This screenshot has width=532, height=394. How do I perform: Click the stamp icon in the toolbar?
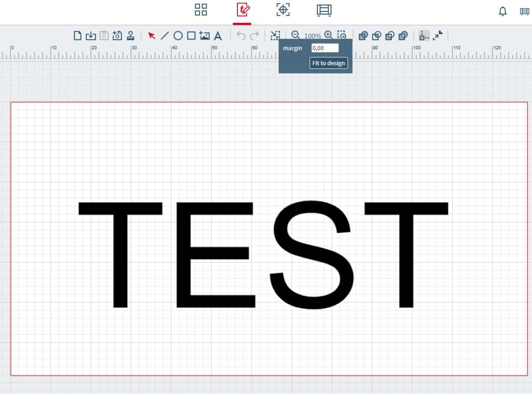click(x=131, y=36)
